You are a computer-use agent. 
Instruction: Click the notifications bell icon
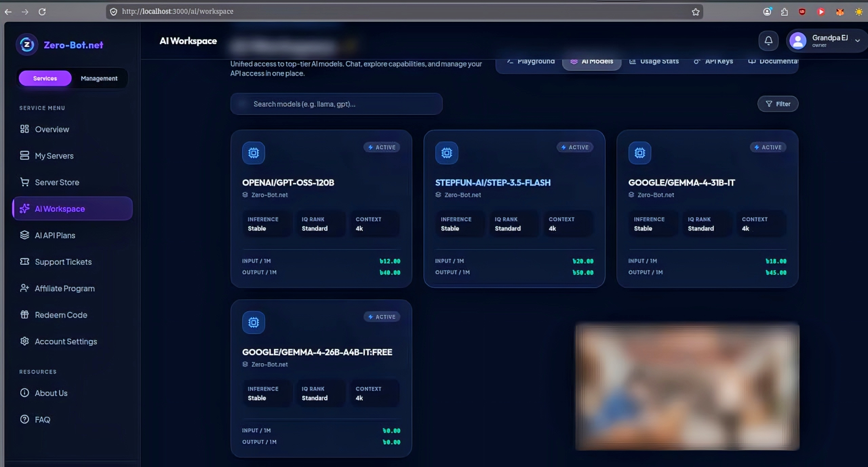click(768, 41)
